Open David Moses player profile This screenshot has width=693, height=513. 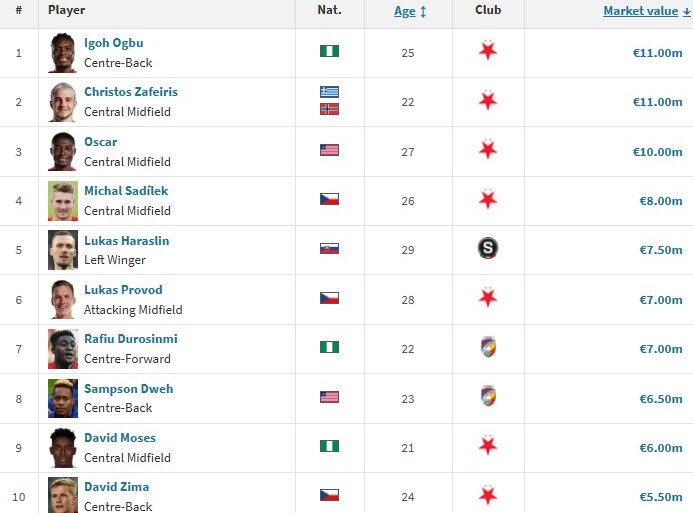(120, 438)
